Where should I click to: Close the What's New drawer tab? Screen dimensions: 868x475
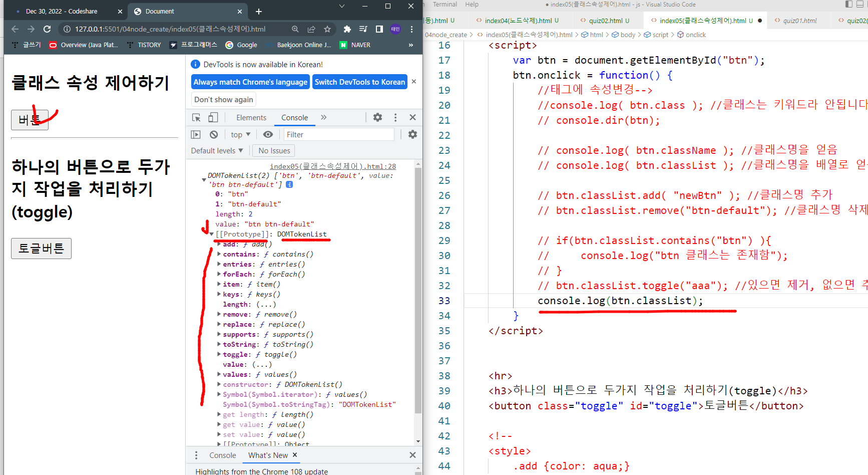tap(295, 455)
